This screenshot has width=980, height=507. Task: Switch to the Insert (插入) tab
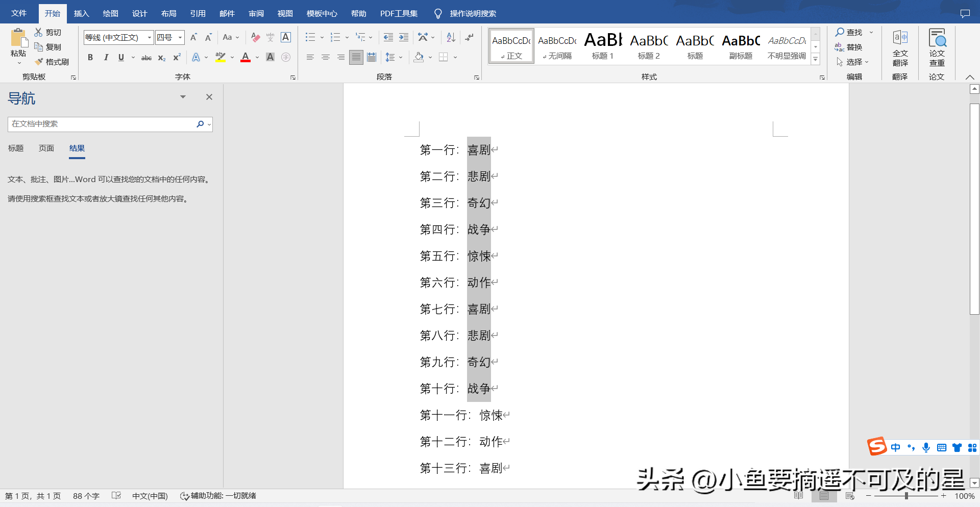click(81, 13)
